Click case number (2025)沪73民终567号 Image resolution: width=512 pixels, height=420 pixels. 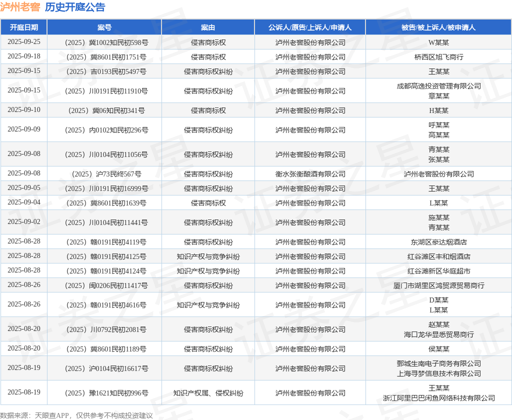(x=106, y=174)
